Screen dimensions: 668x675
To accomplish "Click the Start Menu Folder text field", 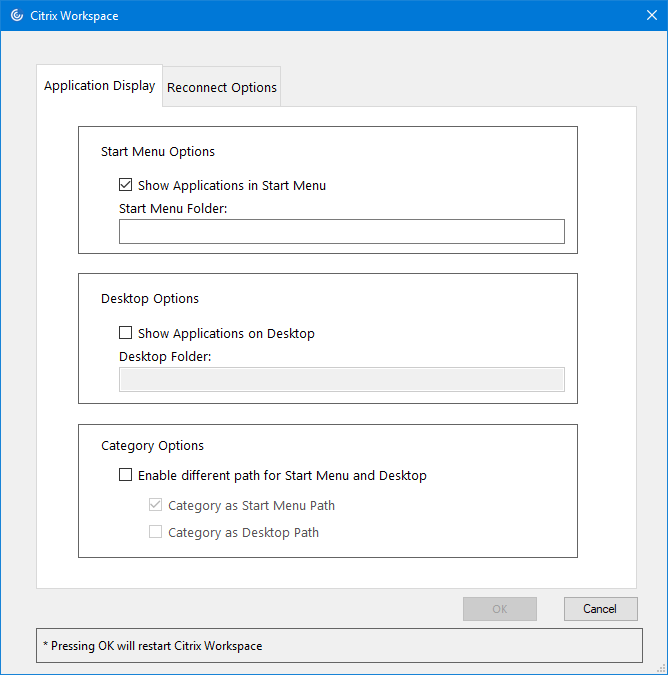I will [342, 232].
